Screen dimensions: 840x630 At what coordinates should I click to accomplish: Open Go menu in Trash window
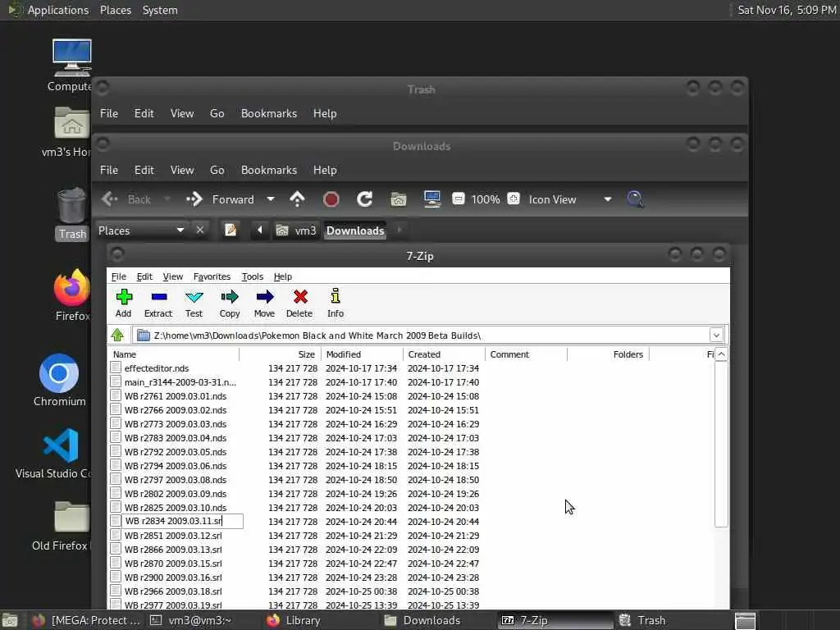click(x=217, y=113)
